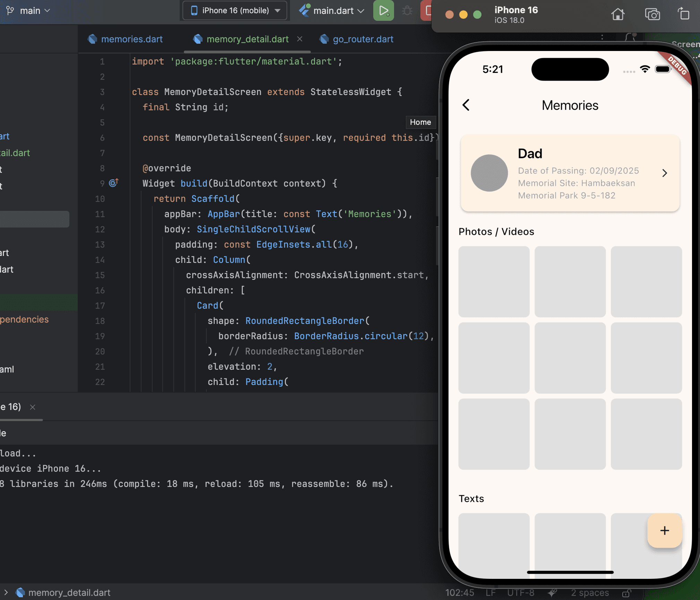Click the Simulator screenshot camera icon

pyautogui.click(x=652, y=14)
